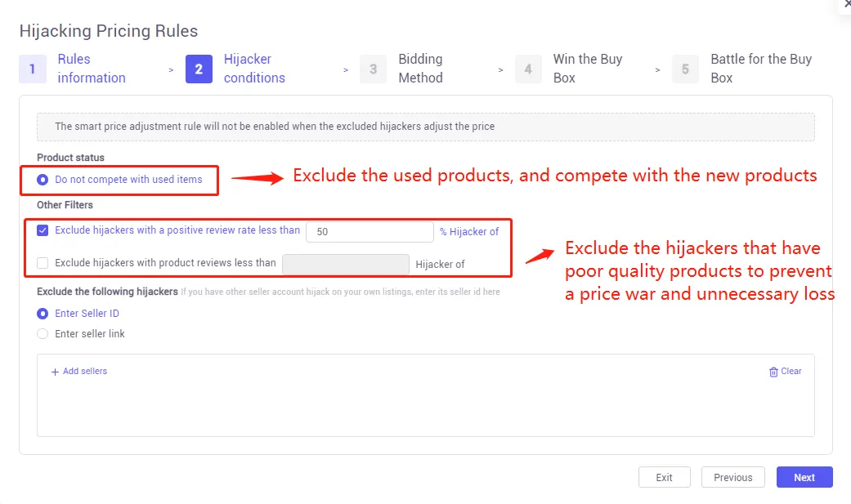The image size is (851, 504).
Task: Click the step 4 number icon
Action: tap(528, 69)
